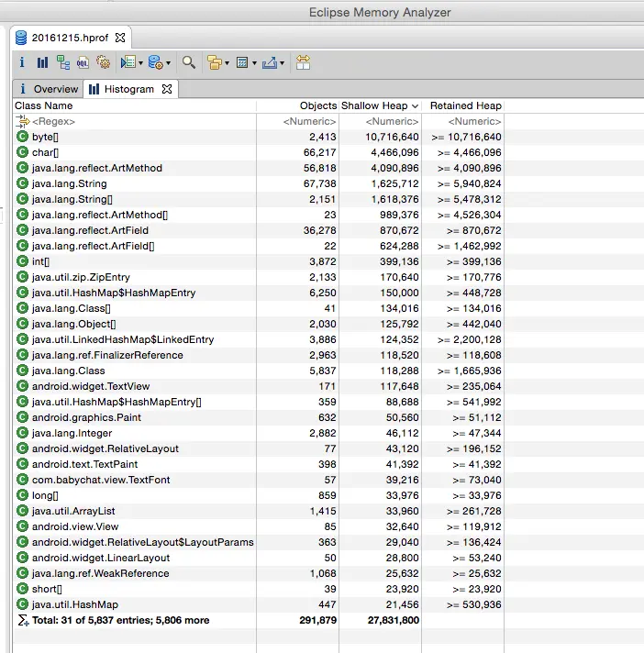Click the magnifier find object icon
644x653 pixels.
[x=189, y=62]
